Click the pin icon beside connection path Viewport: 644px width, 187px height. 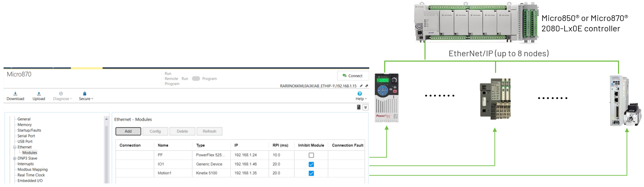click(366, 86)
